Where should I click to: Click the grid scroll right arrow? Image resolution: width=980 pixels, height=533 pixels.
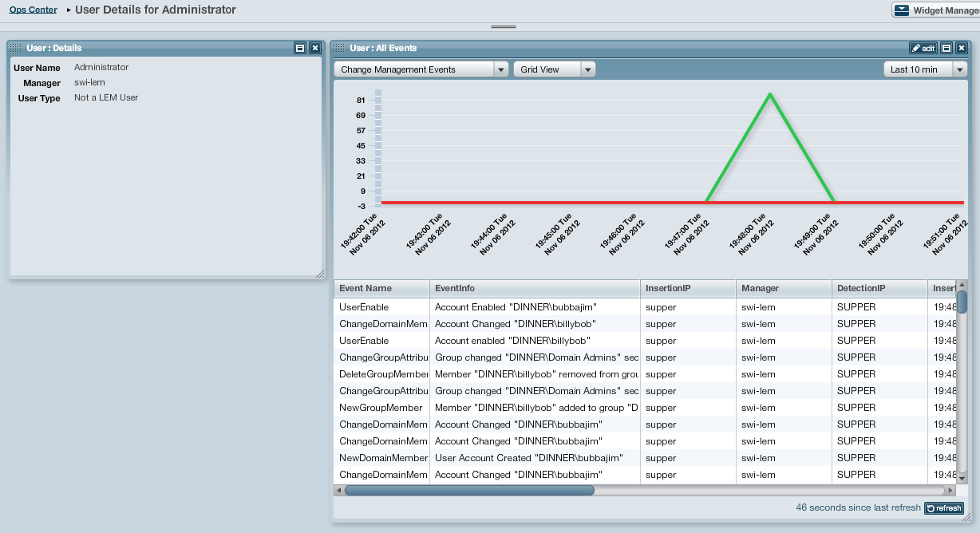click(x=950, y=491)
